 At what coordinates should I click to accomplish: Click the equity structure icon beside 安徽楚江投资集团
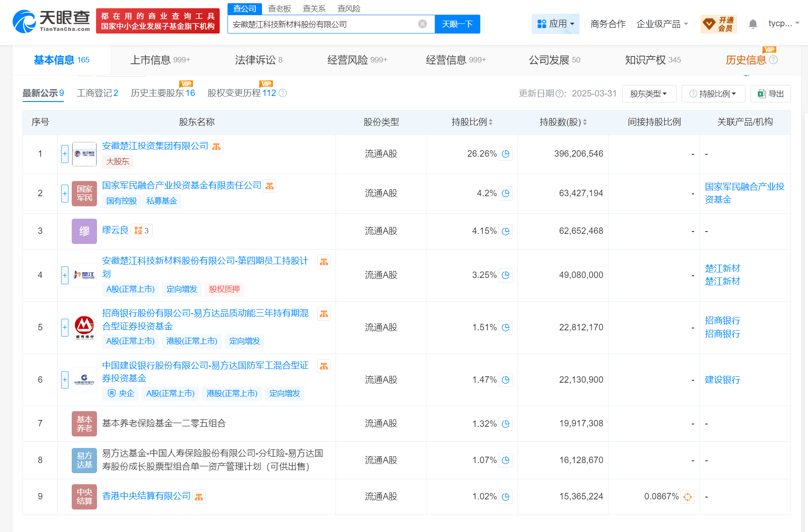point(216,146)
